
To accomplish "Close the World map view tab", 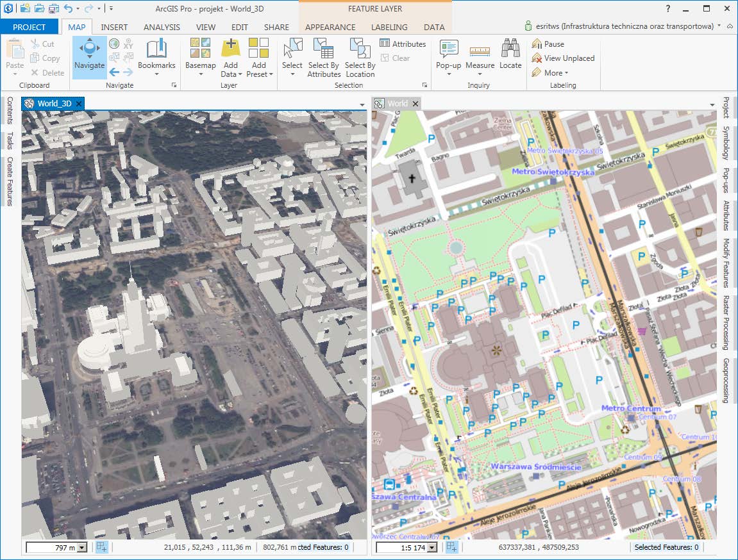I will tap(415, 103).
